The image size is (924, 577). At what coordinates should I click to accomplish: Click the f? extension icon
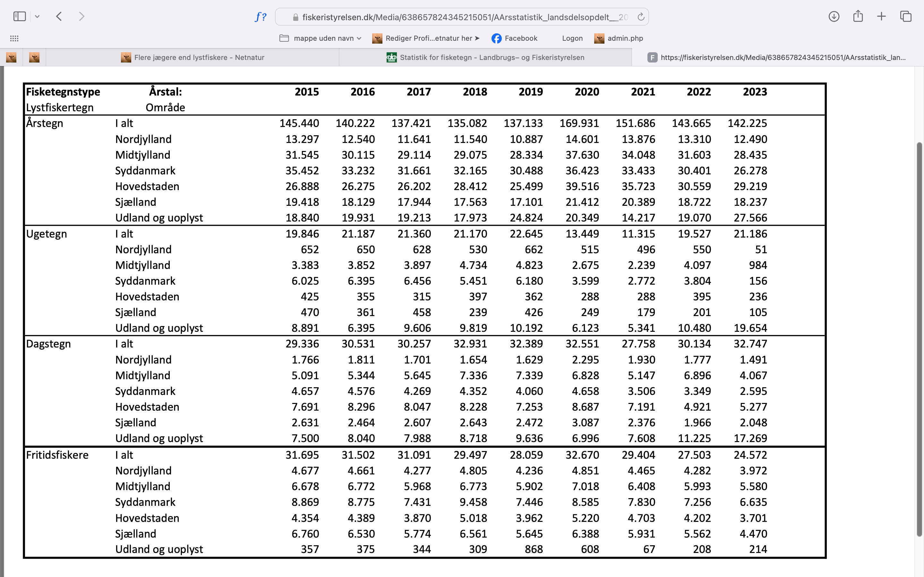point(261,17)
